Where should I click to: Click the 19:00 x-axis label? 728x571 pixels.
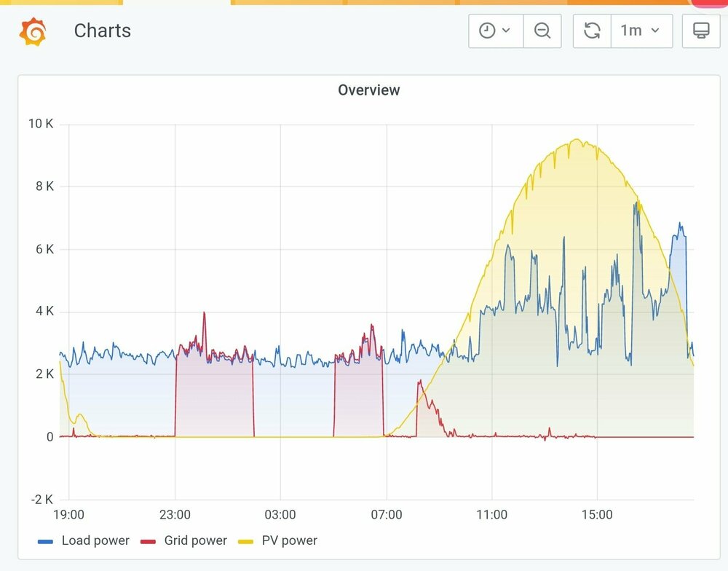[68, 514]
